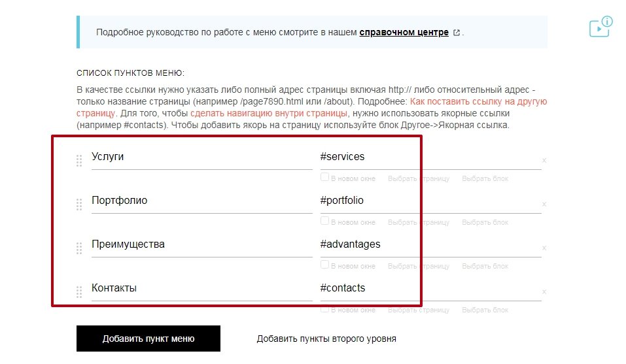
Task: Follow 'сделать навигацию внутри страницы' link
Action: (x=269, y=113)
